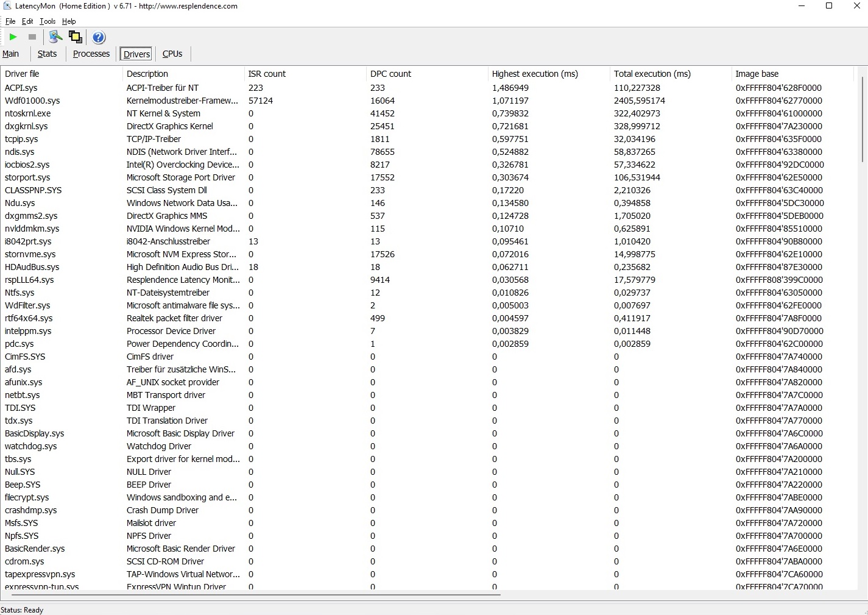Screen dimensions: 868x615
Task: Select the dxgmms2.sys row
Action: pyautogui.click(x=429, y=216)
